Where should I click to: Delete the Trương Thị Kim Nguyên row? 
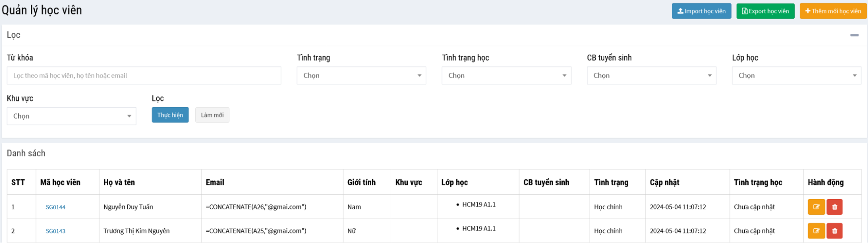(834, 231)
